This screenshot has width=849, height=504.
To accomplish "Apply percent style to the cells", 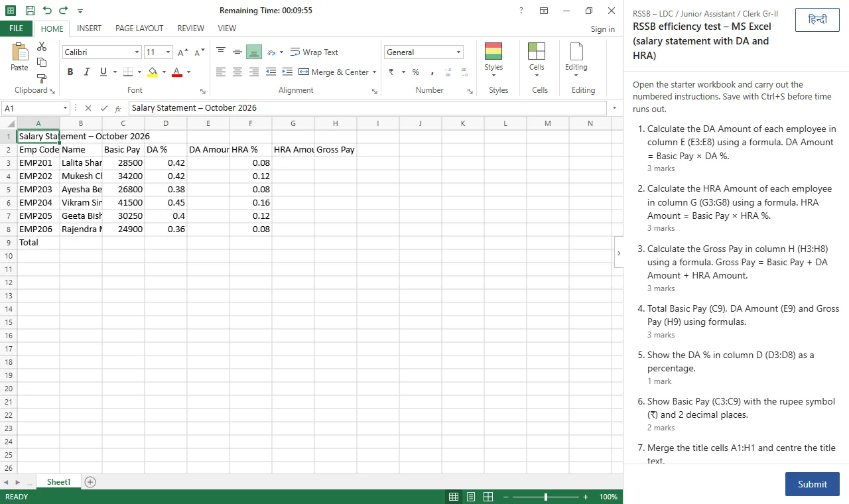I will pyautogui.click(x=416, y=72).
